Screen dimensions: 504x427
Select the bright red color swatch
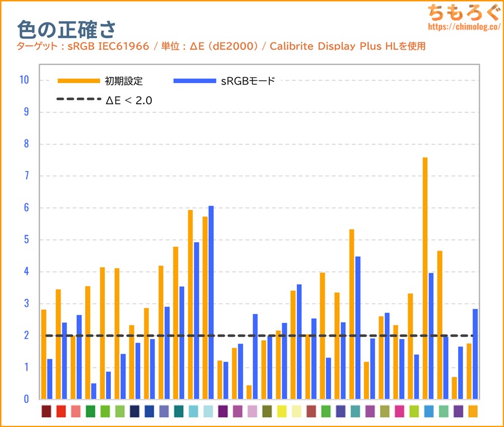tap(61, 412)
